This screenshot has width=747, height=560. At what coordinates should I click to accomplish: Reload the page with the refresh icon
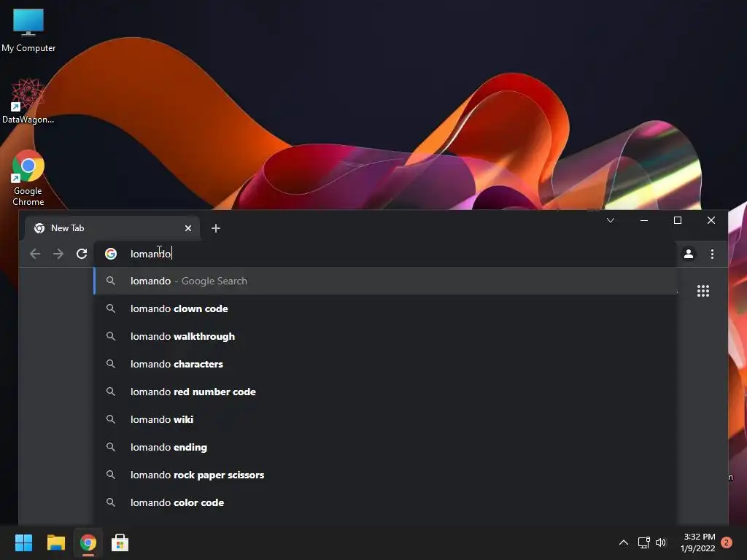(82, 254)
